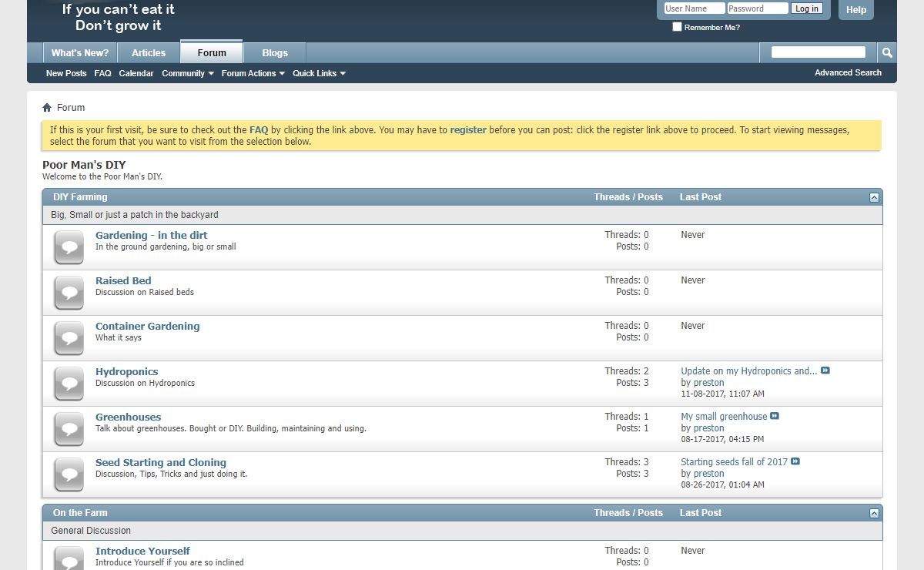Open the What's New? tab
Viewport: 924px width, 570px height.
point(80,53)
